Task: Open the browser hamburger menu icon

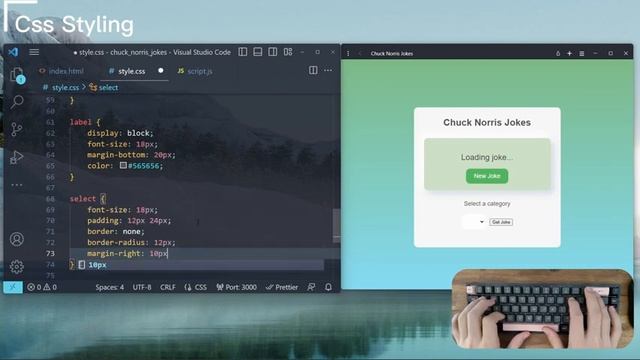Action: coord(582,53)
